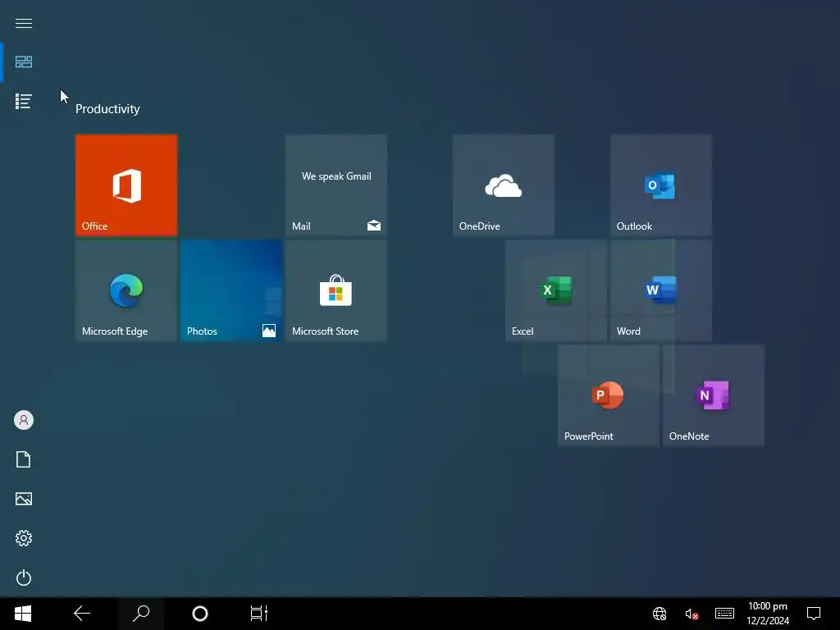Open the Excel tile
Image resolution: width=840 pixels, height=630 pixels.
coord(556,290)
